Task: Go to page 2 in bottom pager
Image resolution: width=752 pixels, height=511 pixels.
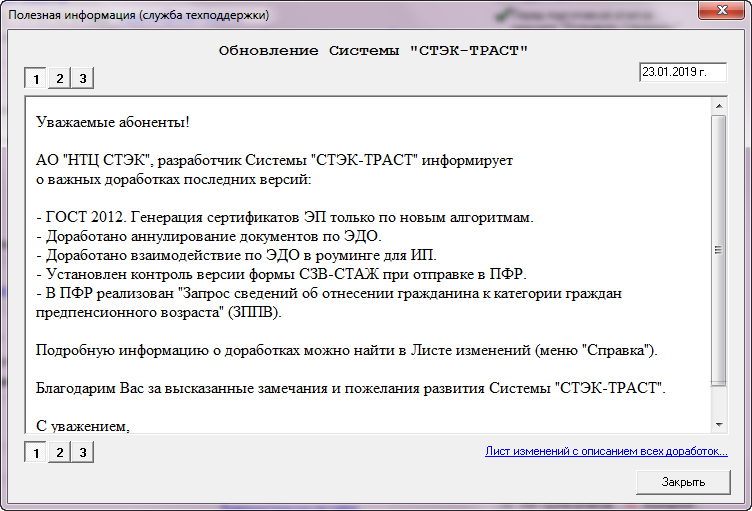Action: coord(59,452)
